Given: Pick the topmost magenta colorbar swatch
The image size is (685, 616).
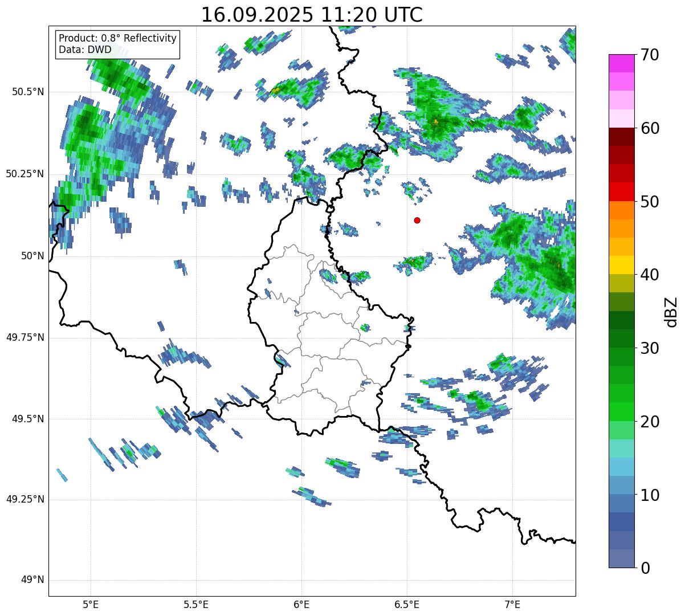Looking at the screenshot, I should pyautogui.click(x=622, y=63).
